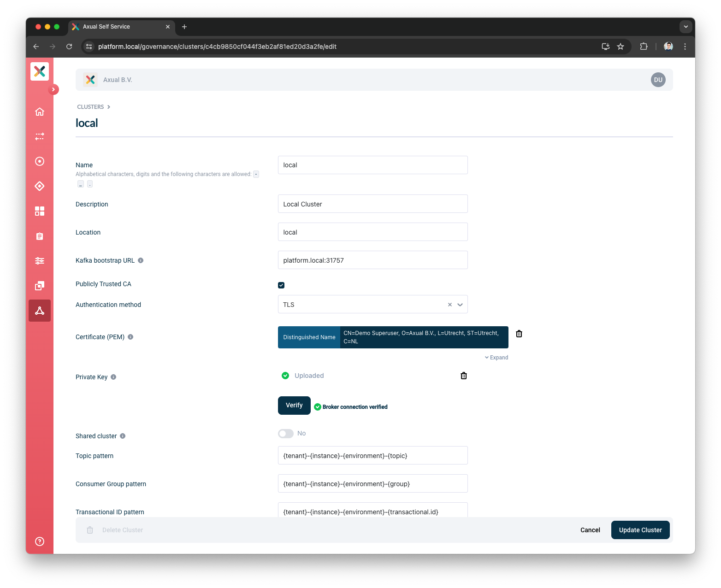Cancel the cluster edit
This screenshot has height=588, width=721.
590,530
